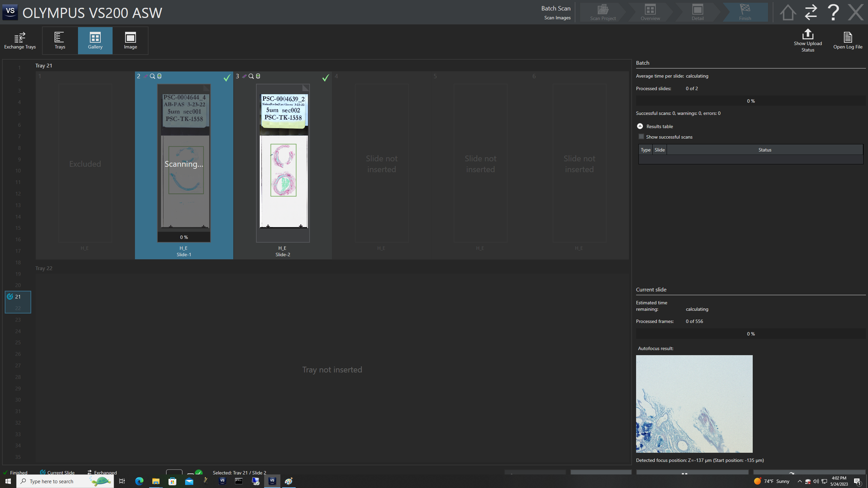Select tray 21 in the tray list
This screenshot has width=868, height=488.
(x=18, y=297)
